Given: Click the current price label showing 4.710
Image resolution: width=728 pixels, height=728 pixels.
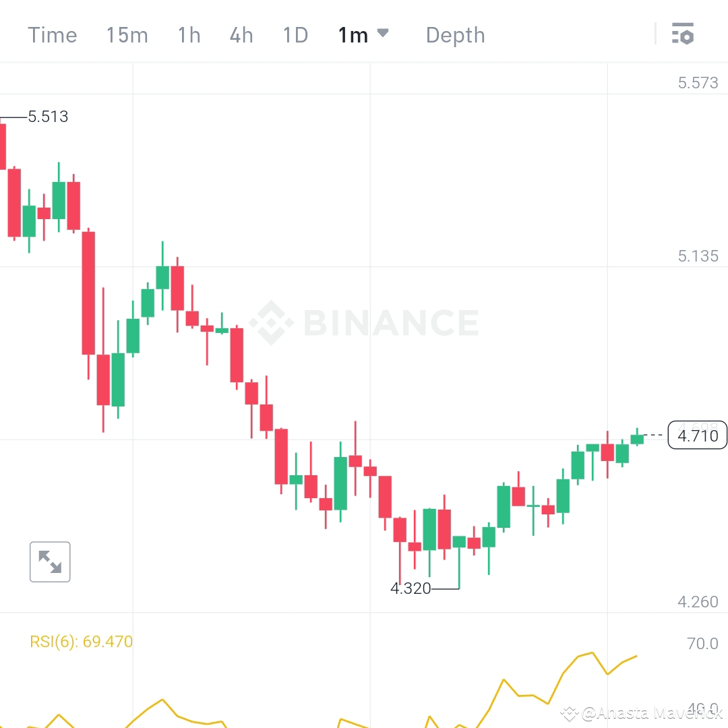Looking at the screenshot, I should (x=697, y=435).
